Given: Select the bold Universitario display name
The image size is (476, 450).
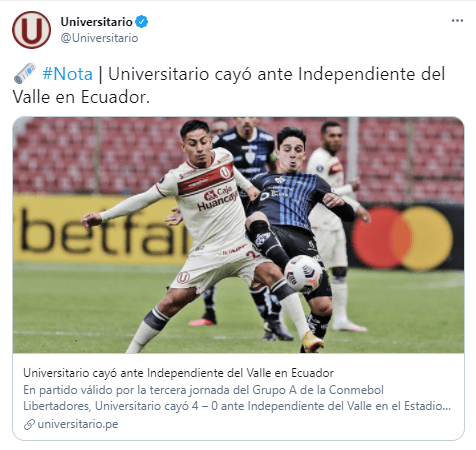Looking at the screenshot, I should (x=96, y=22).
